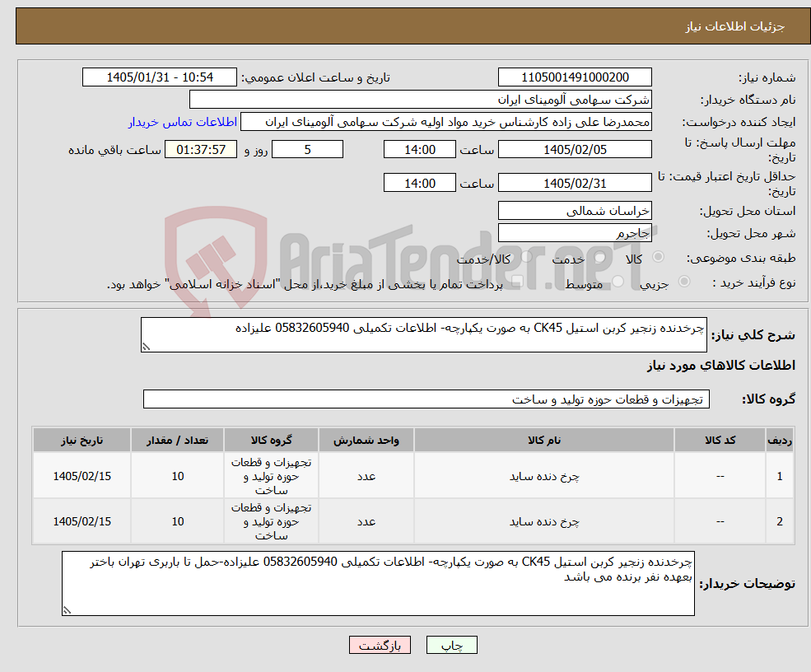Click the response deadline date 1405/02/05
811x672 pixels.
pos(575,150)
